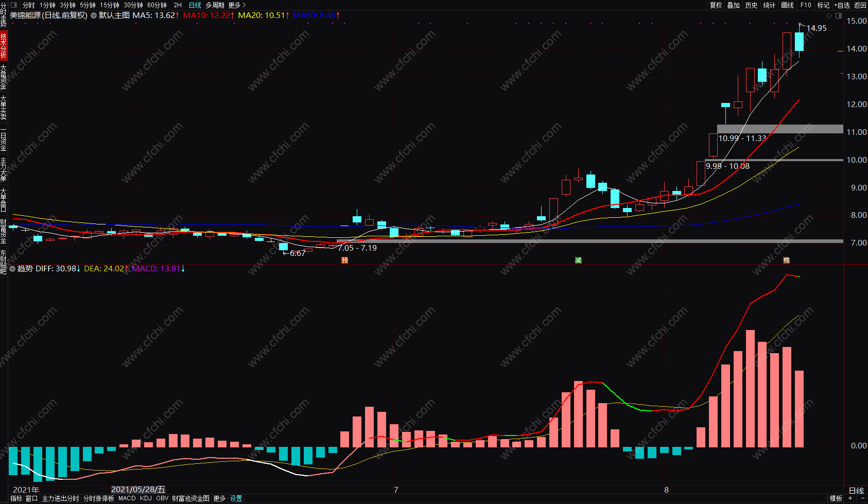Open 大单买卖 in left sidebar
Viewport: 868px width, 504px height.
coord(4,108)
